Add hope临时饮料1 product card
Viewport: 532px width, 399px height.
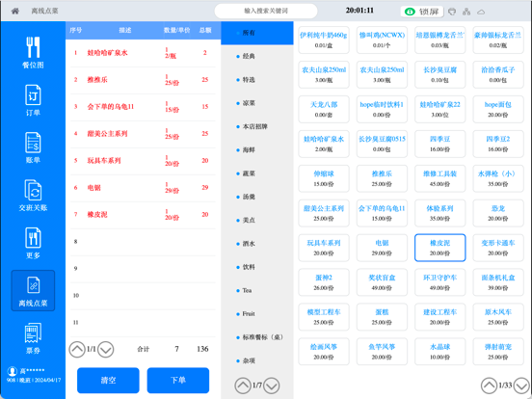[382, 109]
